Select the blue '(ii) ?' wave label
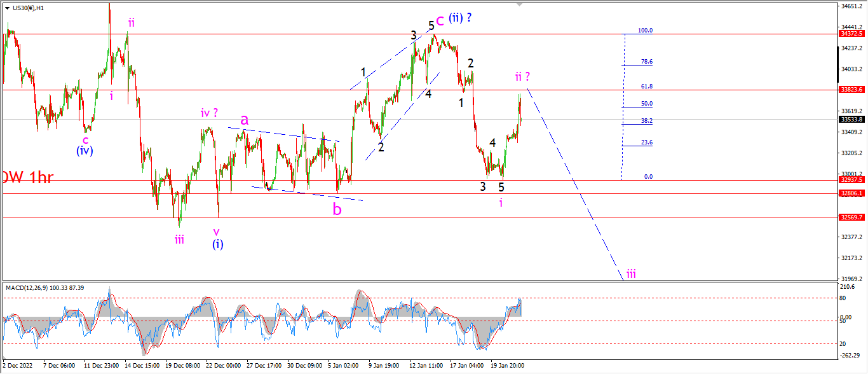Image resolution: width=868 pixels, height=374 pixels. pyautogui.click(x=460, y=18)
